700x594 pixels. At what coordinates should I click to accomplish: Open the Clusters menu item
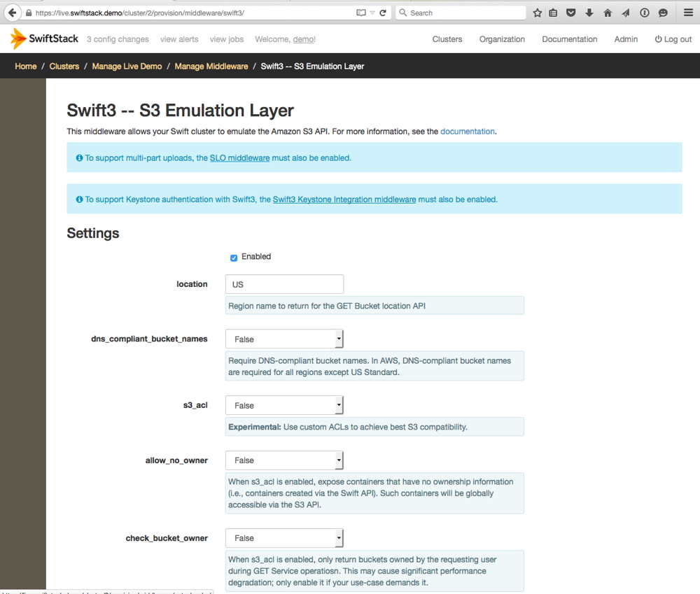pos(447,39)
